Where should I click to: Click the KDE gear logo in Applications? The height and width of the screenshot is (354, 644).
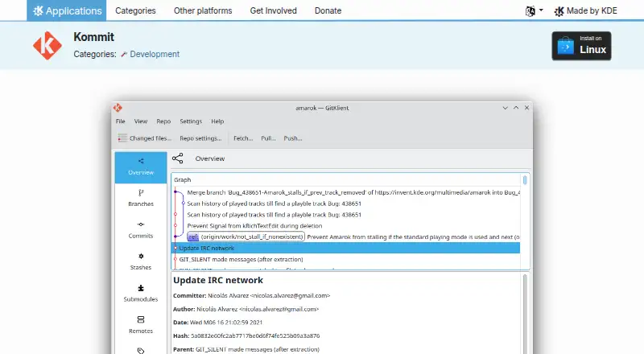38,10
